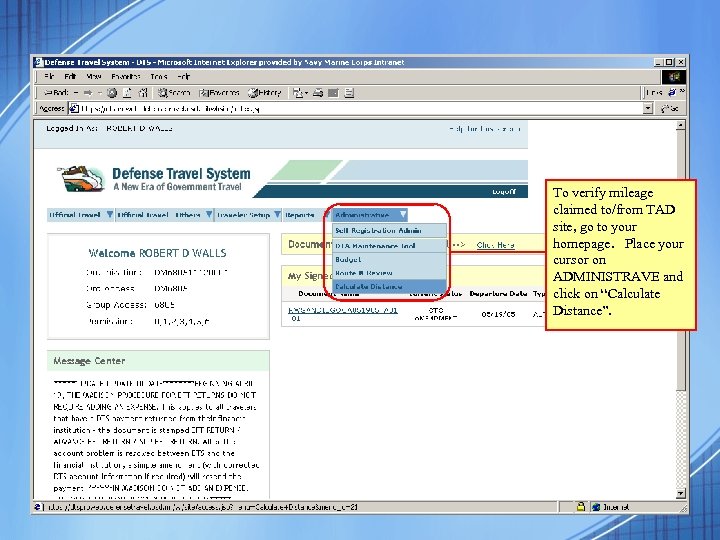Viewport: 720px width, 540px height.
Task: Click the Back button in the toolbar
Action: pyautogui.click(x=56, y=93)
